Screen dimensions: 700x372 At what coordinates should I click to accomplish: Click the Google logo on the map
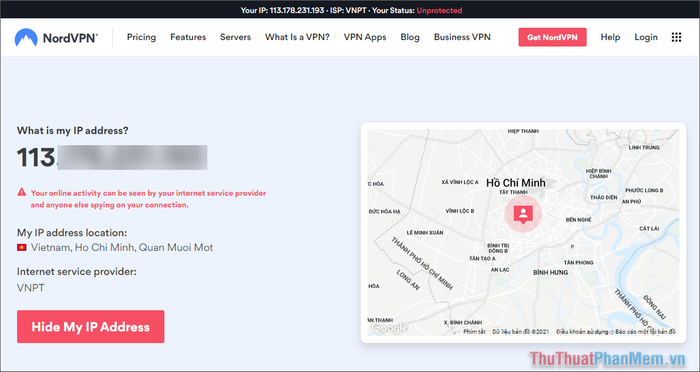389,328
